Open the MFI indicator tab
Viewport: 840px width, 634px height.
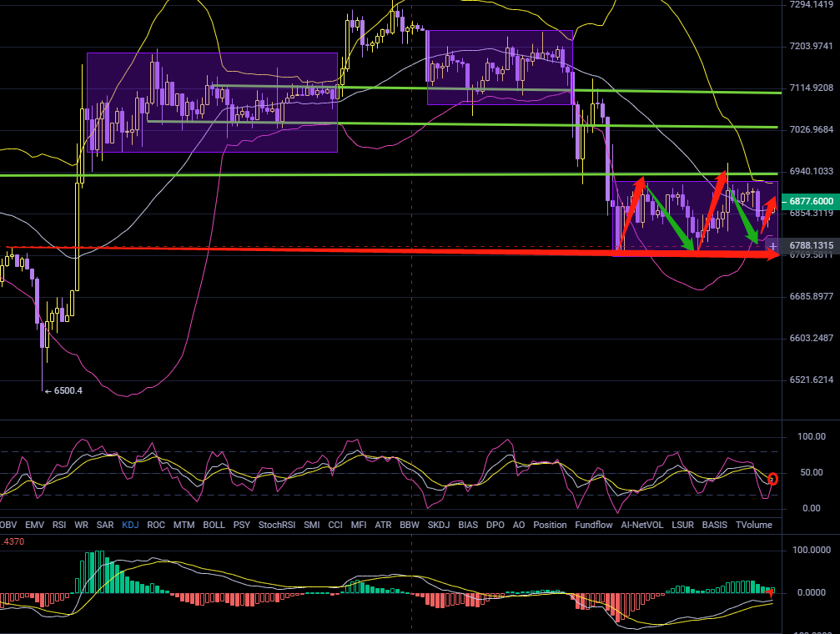click(359, 525)
